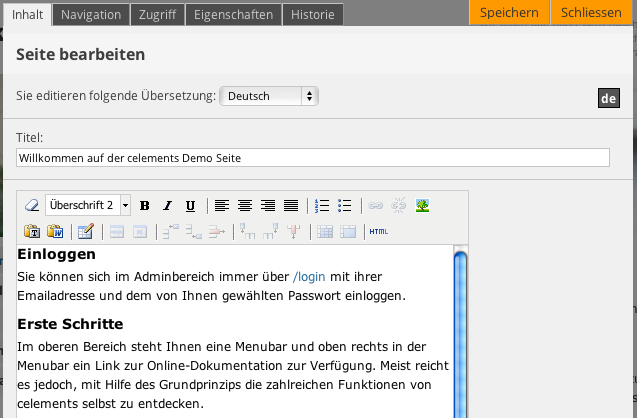Align text left in editor
This screenshot has height=418, width=637.
(222, 206)
